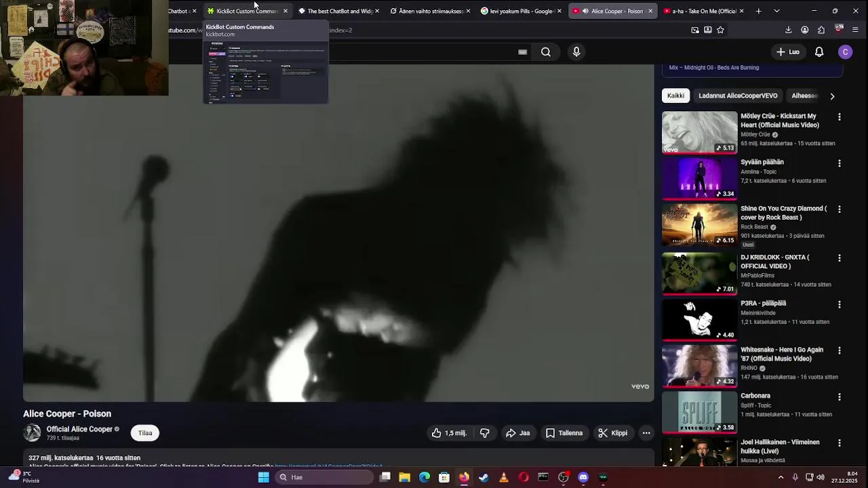Screen dimensions: 868x488
Task: Subscribe with the Tilaa button
Action: pos(145,433)
